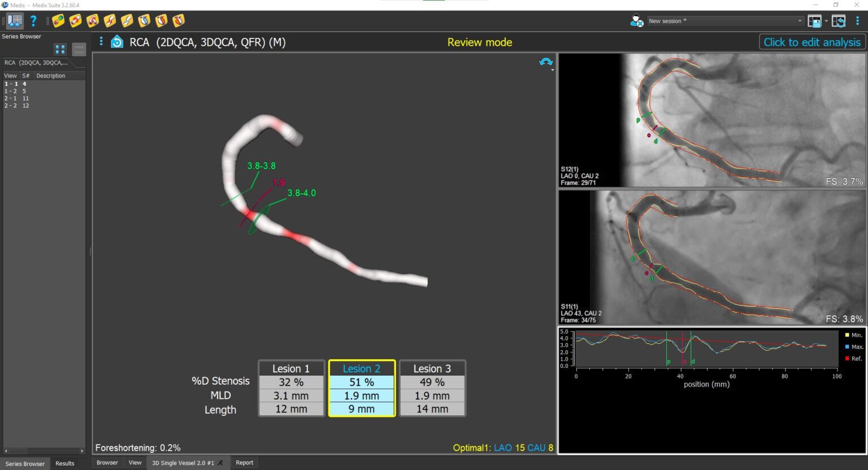Click the reset layout icon
Screen dimensions: 868x470
point(839,21)
